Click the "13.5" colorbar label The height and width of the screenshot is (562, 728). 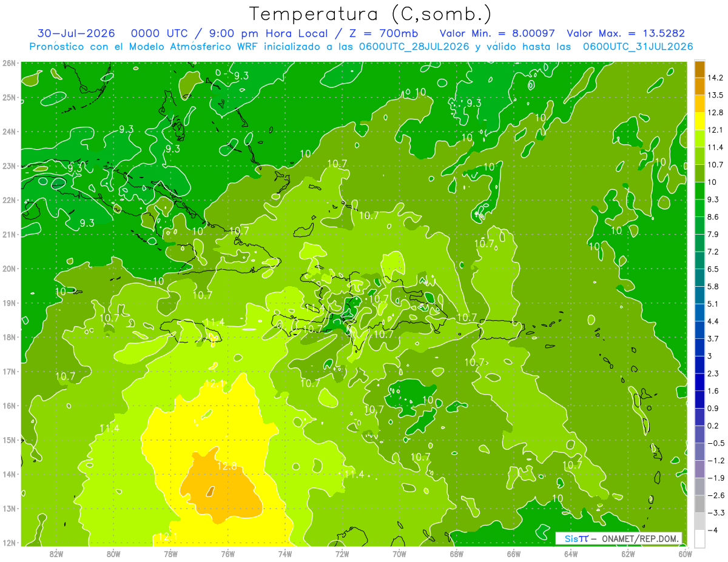(x=715, y=95)
